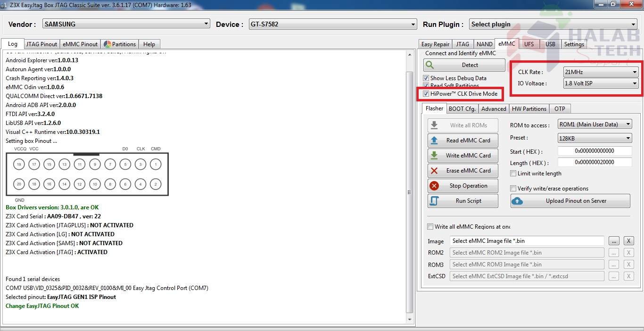Switch to the Easy Repair tab
Screen dimensions: 644x331
click(435, 44)
